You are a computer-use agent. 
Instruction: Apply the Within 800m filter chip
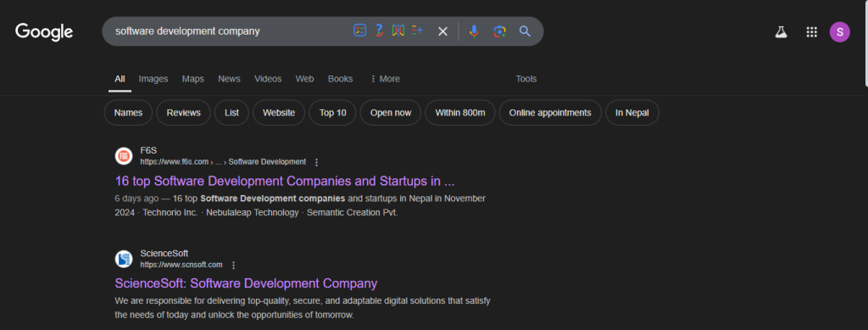(x=460, y=113)
